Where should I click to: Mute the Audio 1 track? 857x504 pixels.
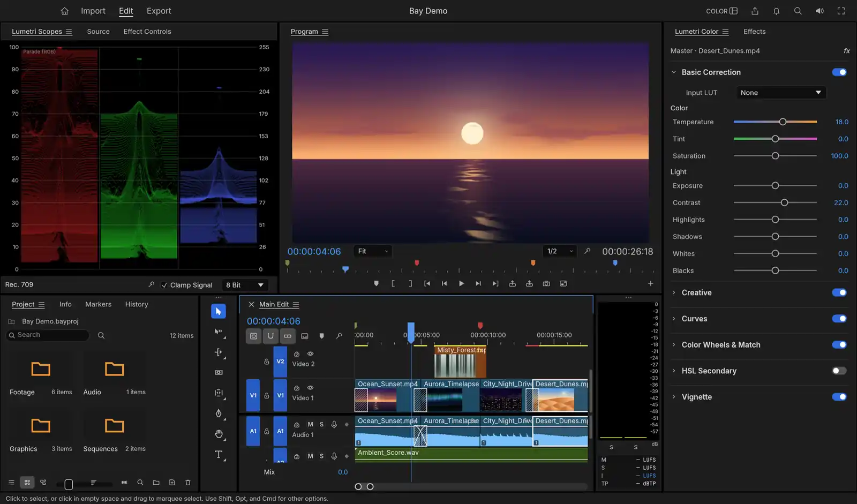pos(310,424)
